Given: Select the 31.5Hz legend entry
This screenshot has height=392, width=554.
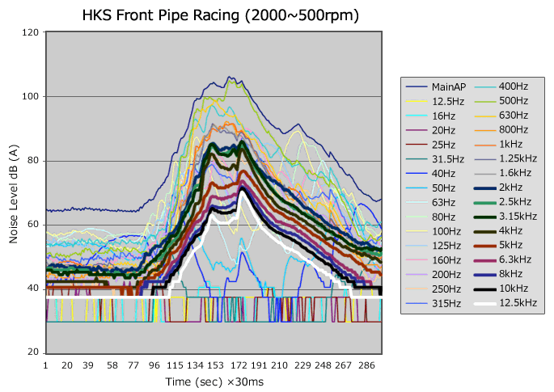Looking at the screenshot, I should 435,159.
